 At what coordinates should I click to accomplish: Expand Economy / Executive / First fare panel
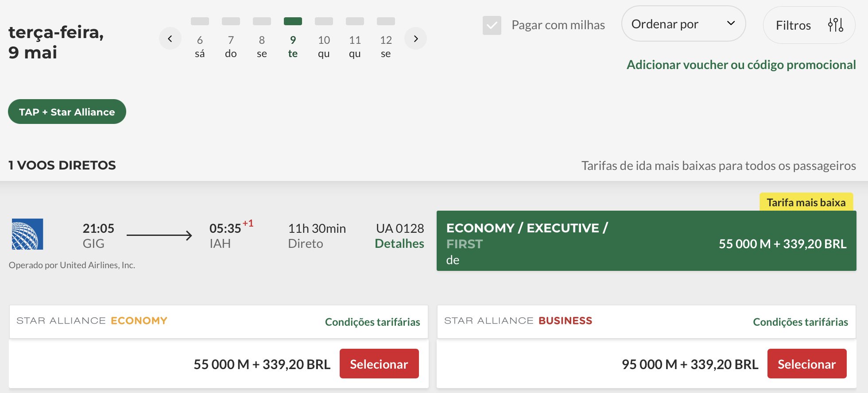(x=647, y=241)
